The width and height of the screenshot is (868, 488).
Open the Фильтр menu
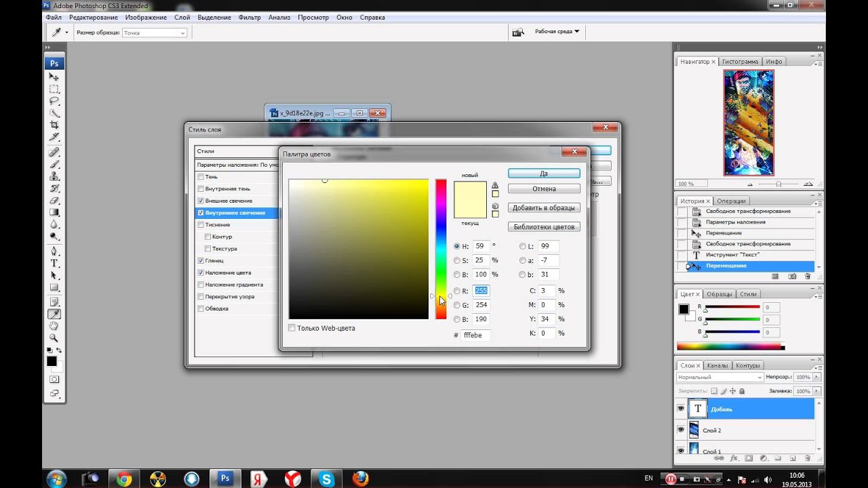250,17
